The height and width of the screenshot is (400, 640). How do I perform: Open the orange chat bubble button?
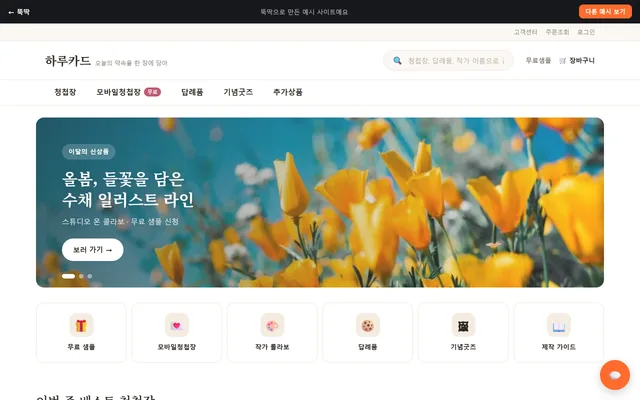pos(615,375)
